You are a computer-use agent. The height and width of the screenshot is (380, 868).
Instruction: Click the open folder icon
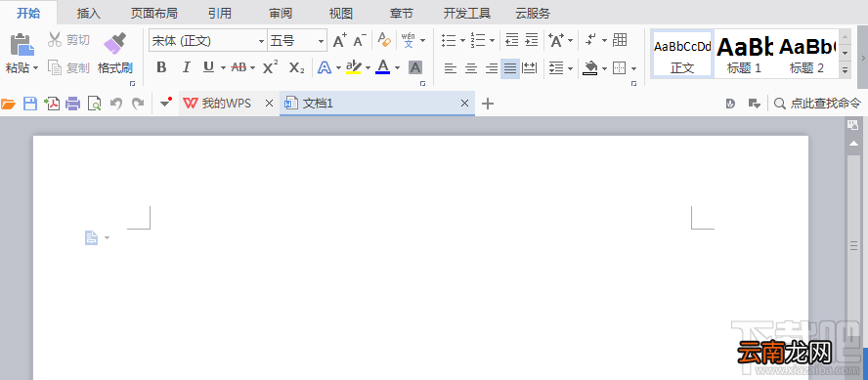coord(8,104)
